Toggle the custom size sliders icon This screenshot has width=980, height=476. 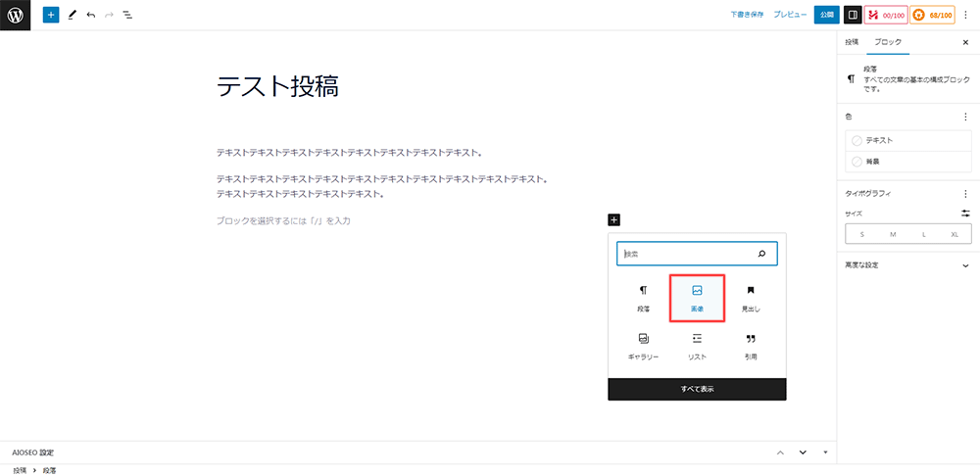965,214
